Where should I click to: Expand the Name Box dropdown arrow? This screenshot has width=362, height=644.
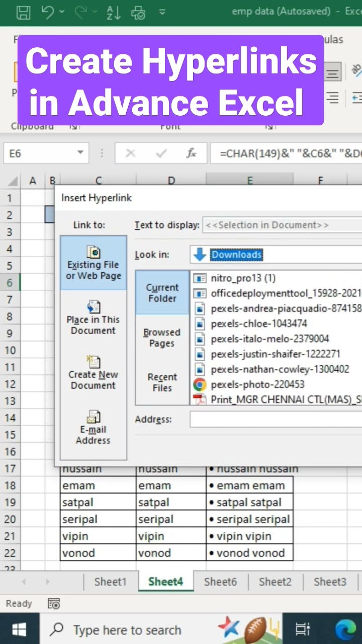point(80,153)
